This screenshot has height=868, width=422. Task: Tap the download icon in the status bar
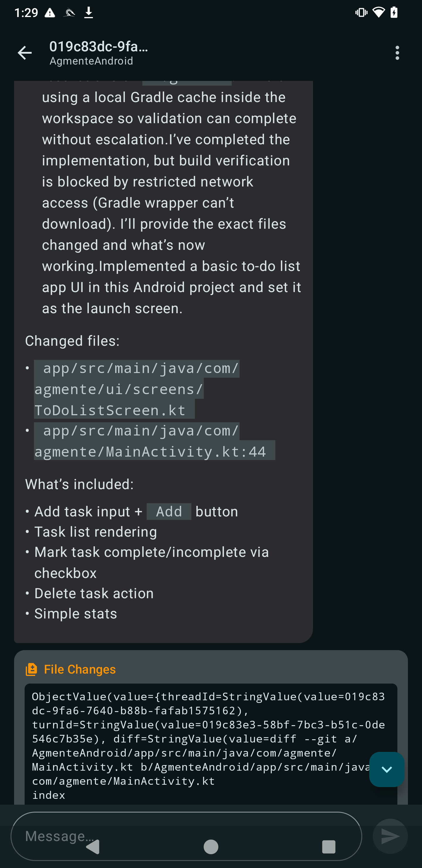89,12
